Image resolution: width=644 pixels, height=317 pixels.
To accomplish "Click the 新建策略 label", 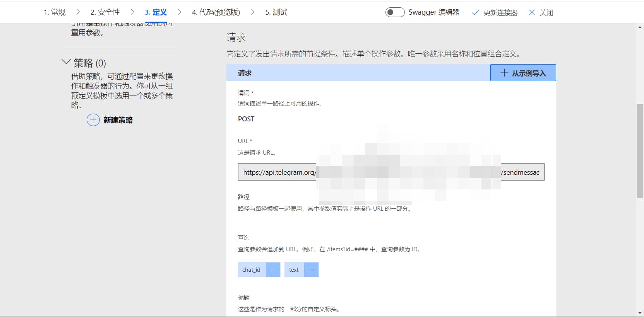I will tap(118, 120).
